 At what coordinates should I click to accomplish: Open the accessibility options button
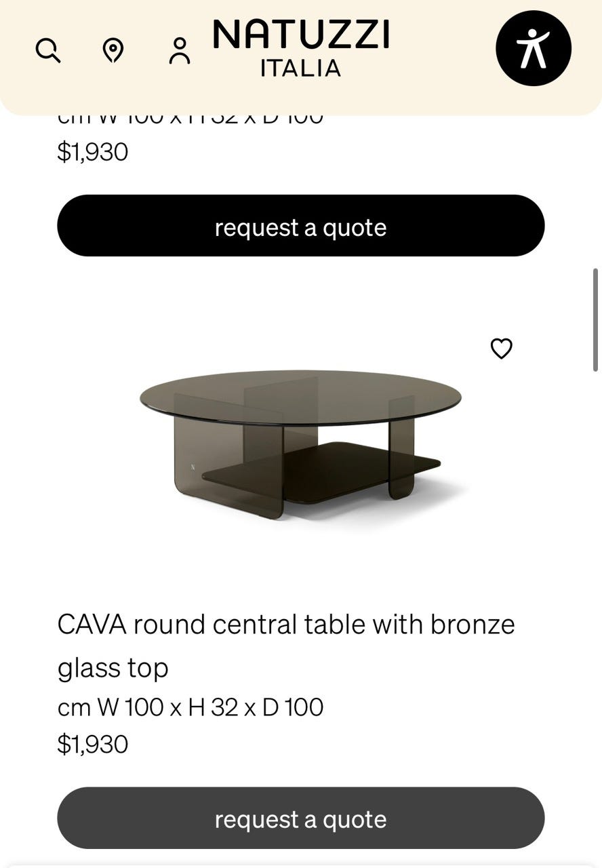click(534, 48)
